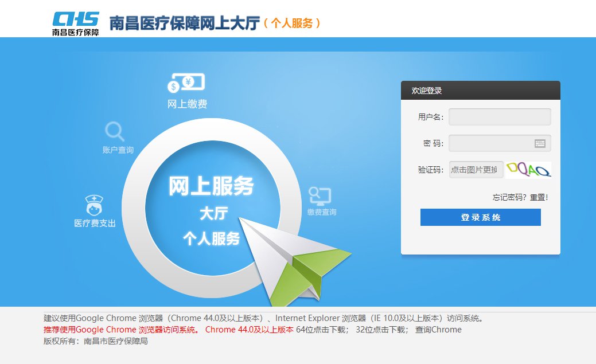This screenshot has width=596, height=364.
Task: Click the 缴费查询 computer icon
Action: pyautogui.click(x=320, y=196)
